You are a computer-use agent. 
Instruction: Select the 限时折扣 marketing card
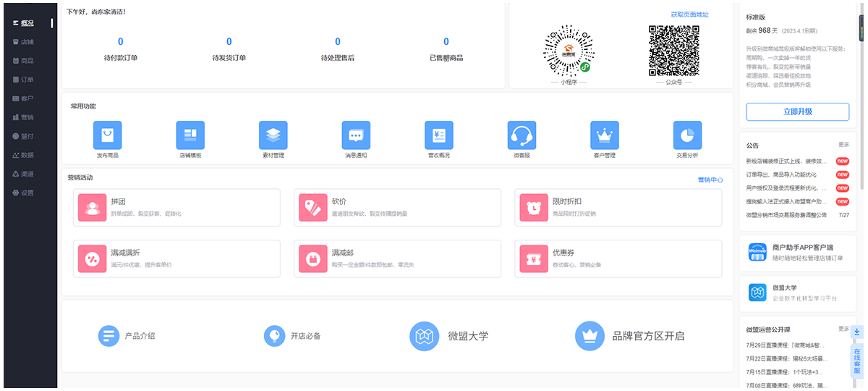(x=617, y=207)
